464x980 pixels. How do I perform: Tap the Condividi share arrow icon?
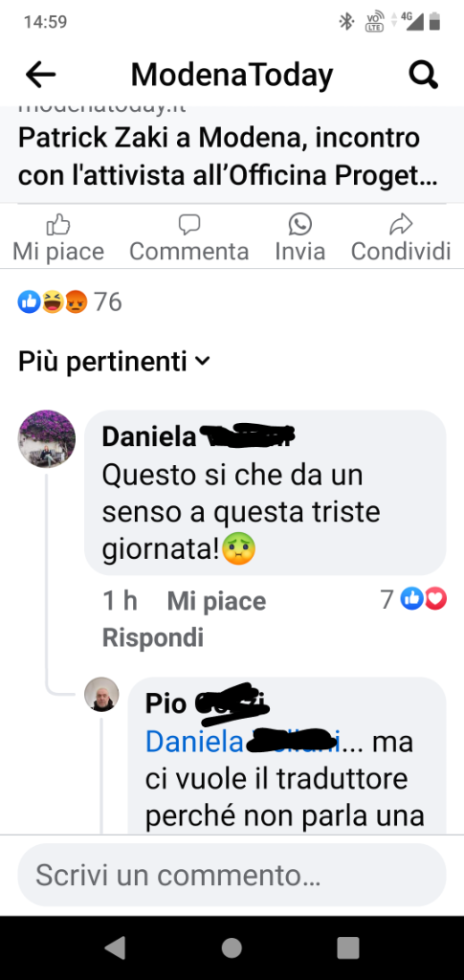point(401,224)
